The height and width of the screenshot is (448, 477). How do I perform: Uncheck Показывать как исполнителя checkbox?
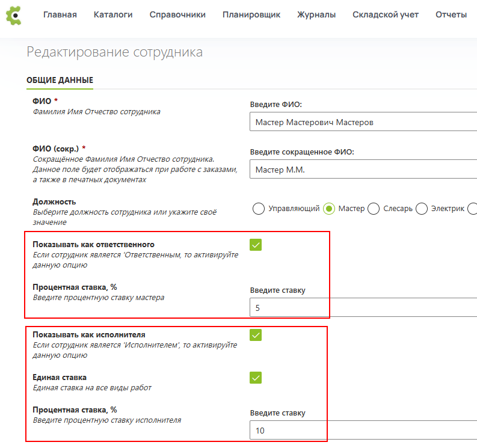point(256,335)
